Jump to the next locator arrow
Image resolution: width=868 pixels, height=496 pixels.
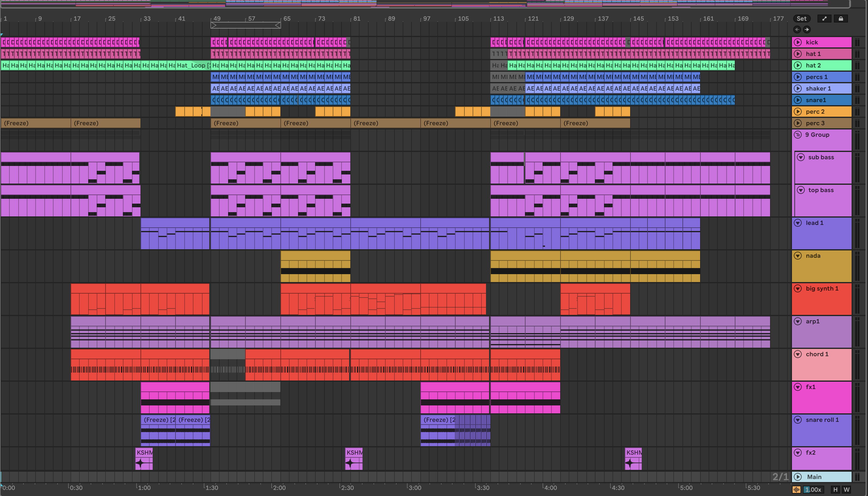click(x=807, y=30)
